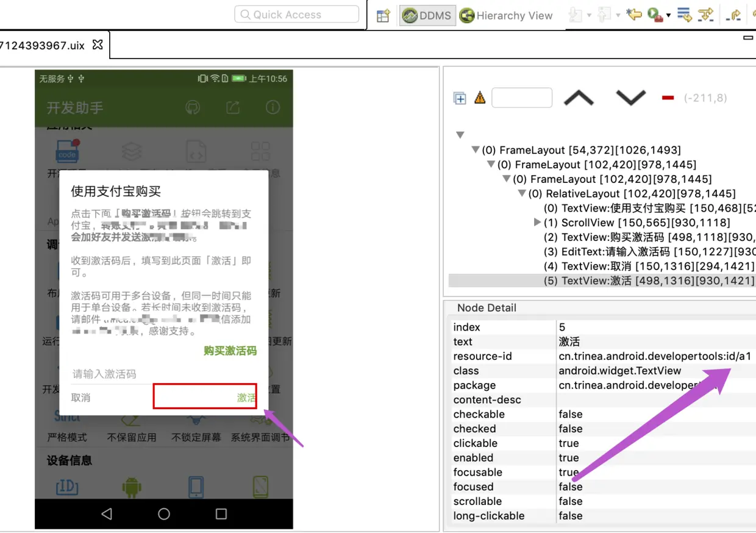Click the yellow crossing arrows toolbar icon
Viewport: 756px width, 533px height.
tap(705, 15)
